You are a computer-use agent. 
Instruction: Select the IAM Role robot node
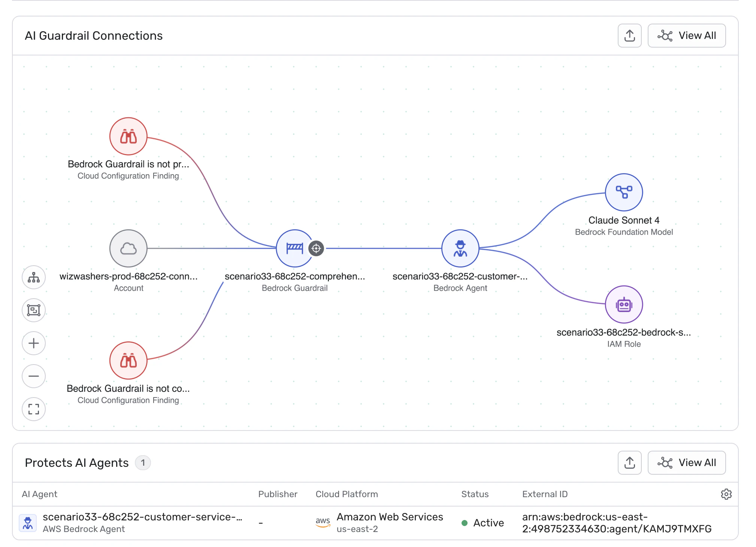624,304
